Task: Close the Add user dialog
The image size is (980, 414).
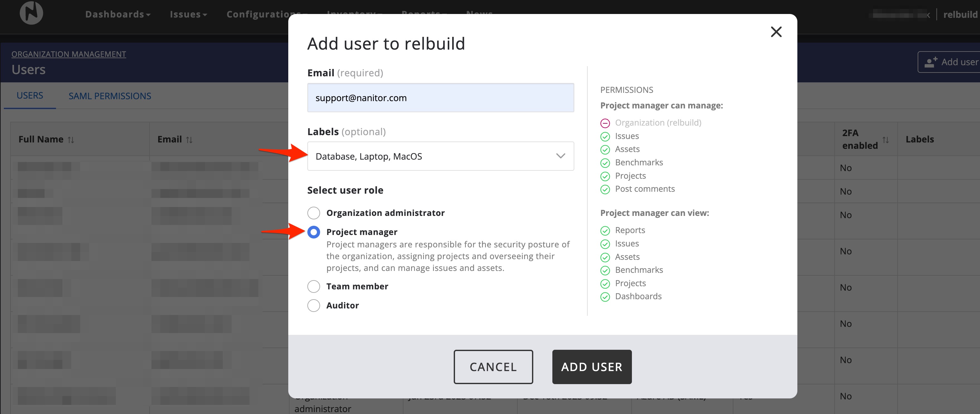Action: coord(776,32)
